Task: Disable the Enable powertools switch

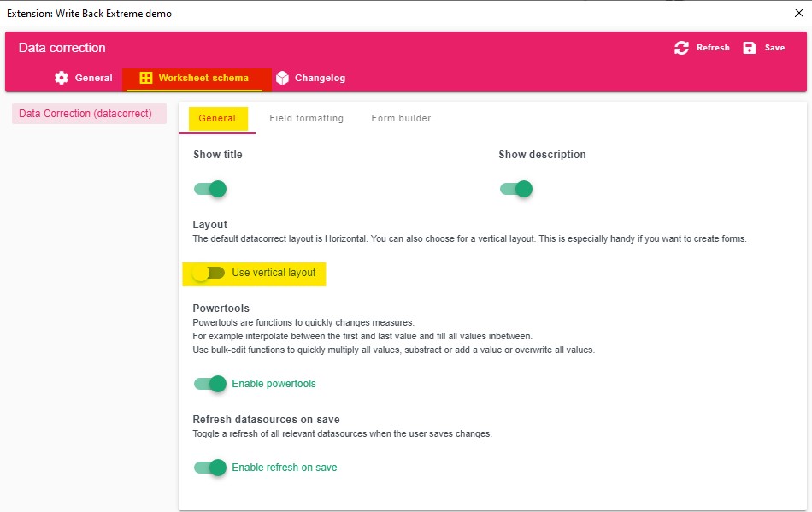Action: click(x=210, y=384)
